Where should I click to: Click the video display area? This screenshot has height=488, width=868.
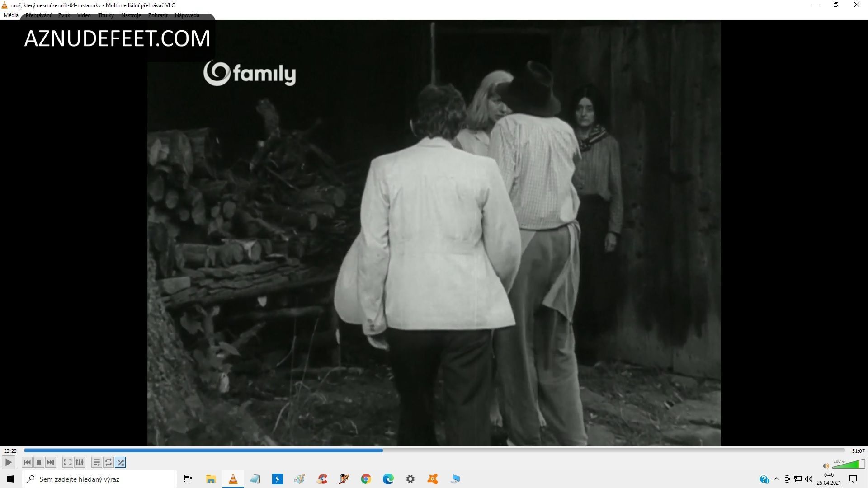click(434, 233)
